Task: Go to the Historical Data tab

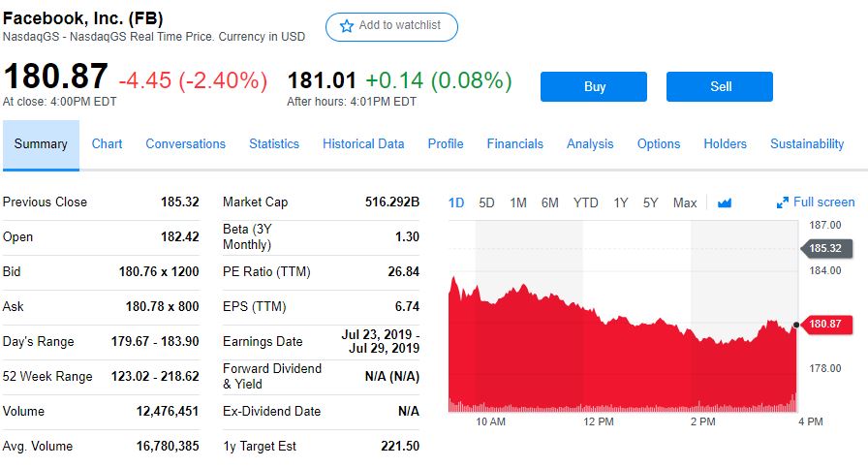Action: [x=363, y=143]
